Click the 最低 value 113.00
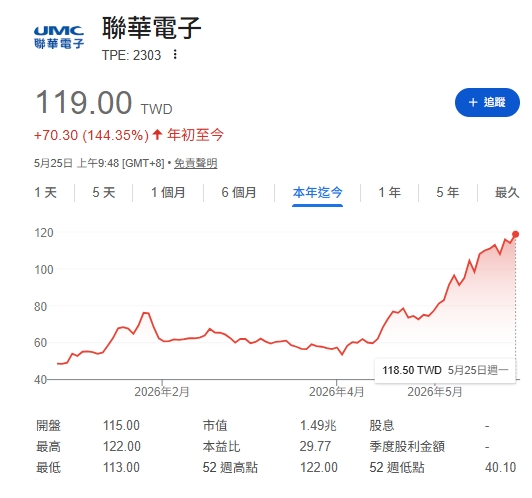 (121, 467)
